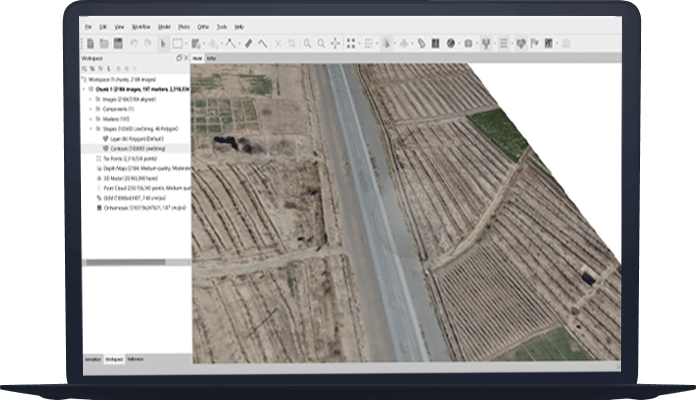
Task: Open the Workflow menu
Action: click(139, 26)
